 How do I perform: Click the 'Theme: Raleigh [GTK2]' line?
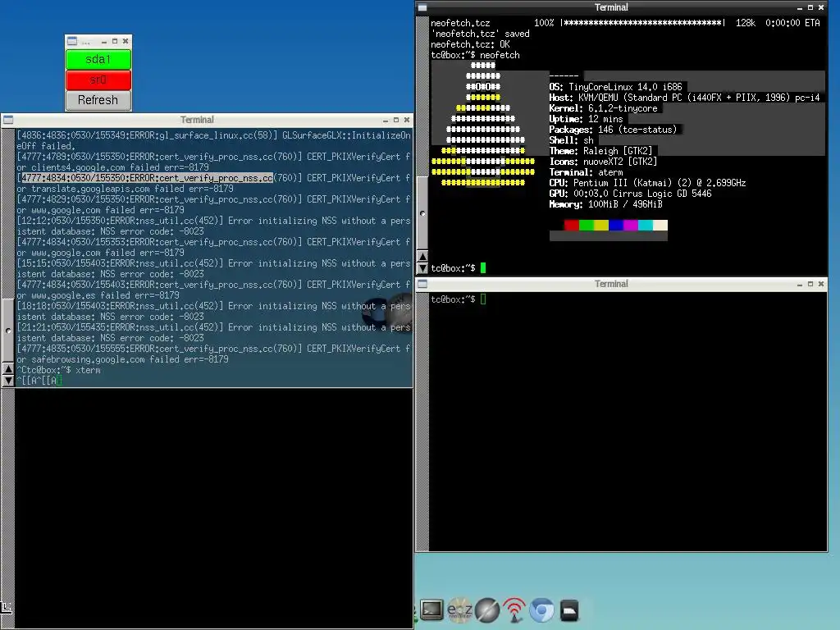click(x=600, y=151)
